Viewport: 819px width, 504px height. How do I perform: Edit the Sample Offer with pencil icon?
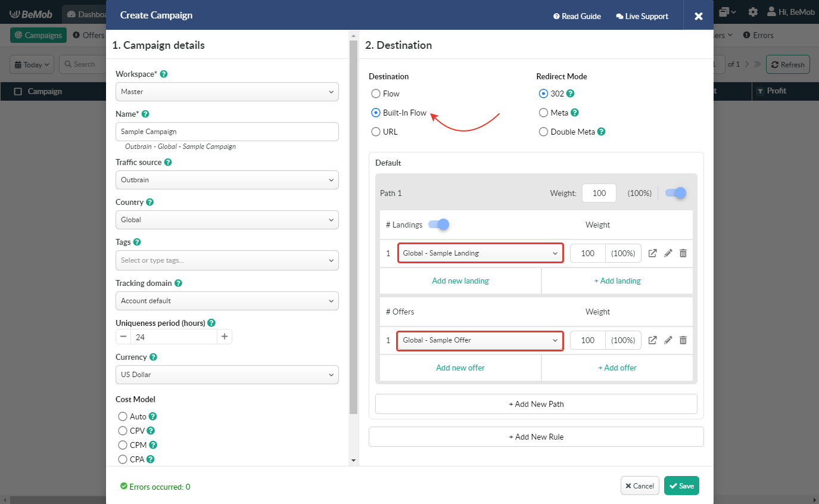tap(668, 340)
